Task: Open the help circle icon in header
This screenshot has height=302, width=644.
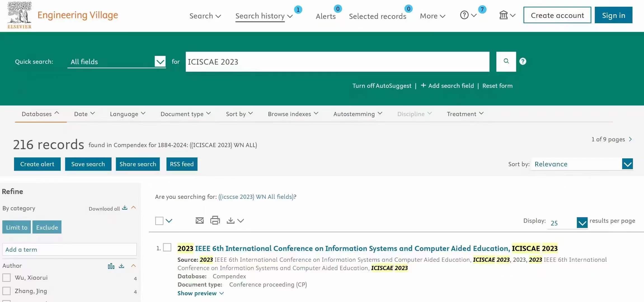Action: (x=464, y=15)
